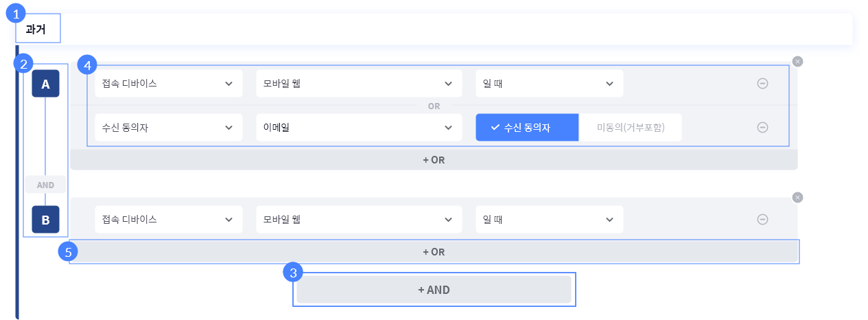Remove the first condition row in group A
The image size is (868, 320).
762,83
